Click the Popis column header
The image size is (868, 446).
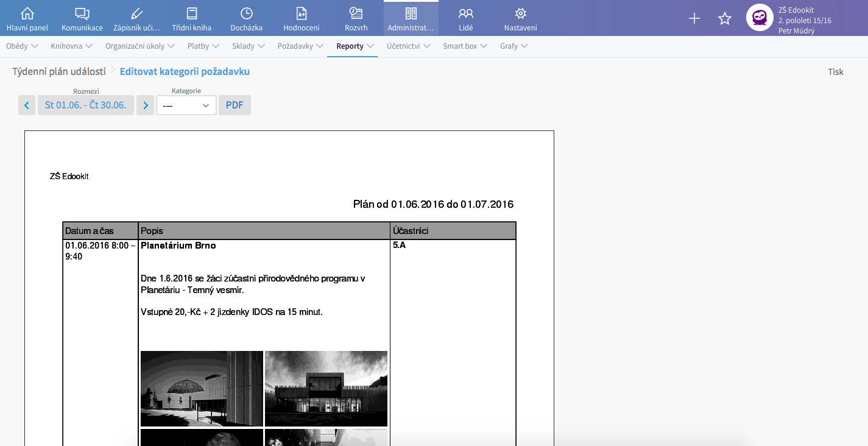[x=264, y=231]
